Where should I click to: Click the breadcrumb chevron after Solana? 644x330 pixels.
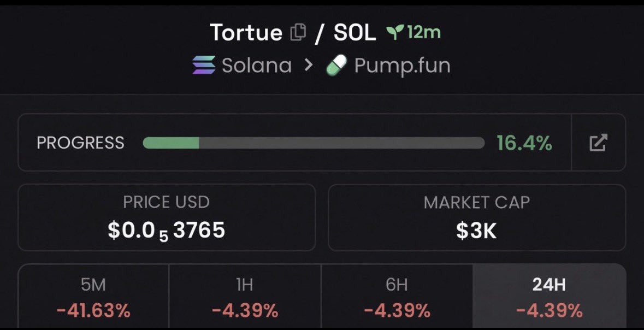tap(309, 65)
